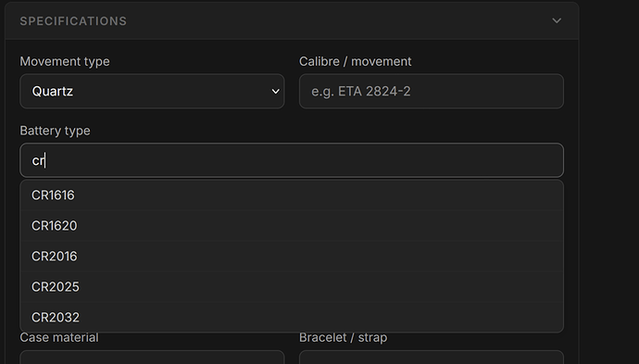Open the Movement type select showing Quartz

[152, 92]
